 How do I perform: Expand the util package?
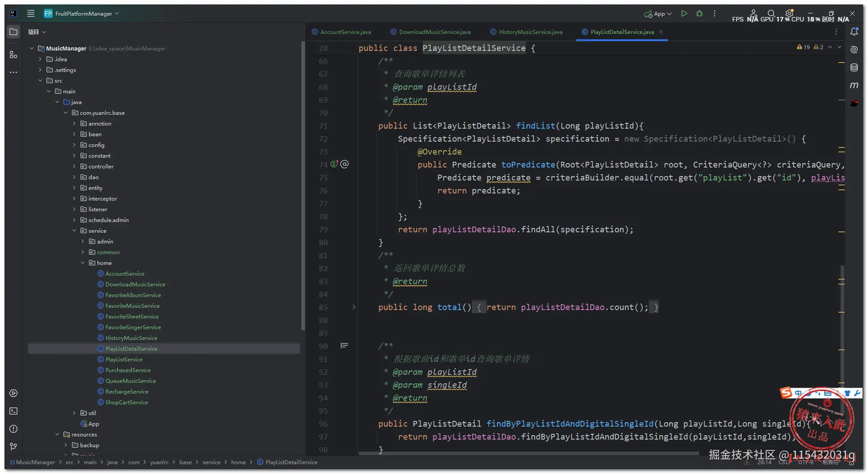74,413
